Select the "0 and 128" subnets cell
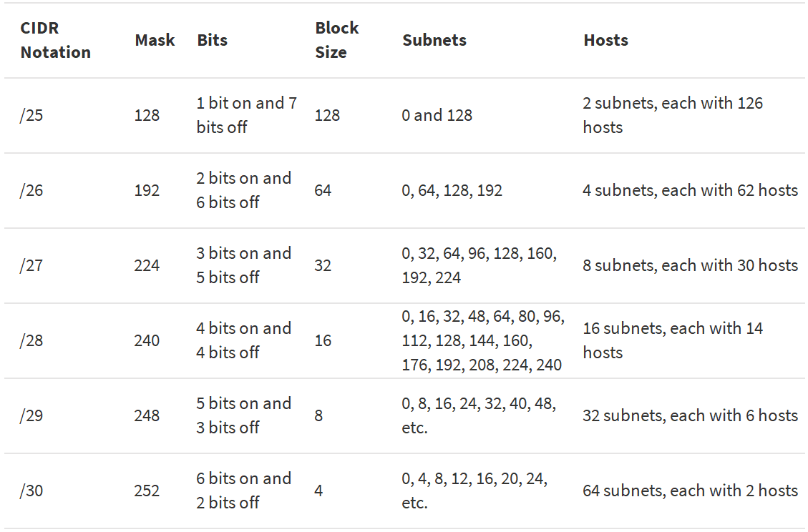This screenshot has width=808, height=532. [437, 115]
